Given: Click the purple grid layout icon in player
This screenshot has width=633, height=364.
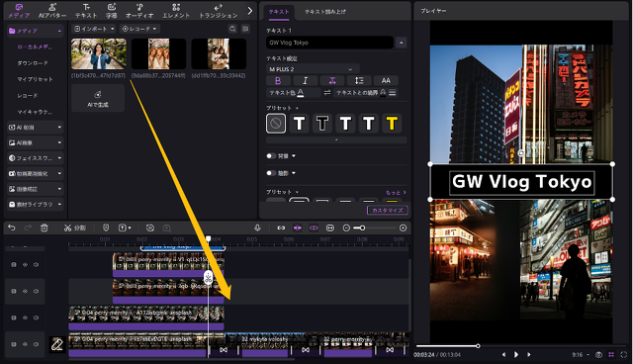Looking at the screenshot, I should pos(611,355).
